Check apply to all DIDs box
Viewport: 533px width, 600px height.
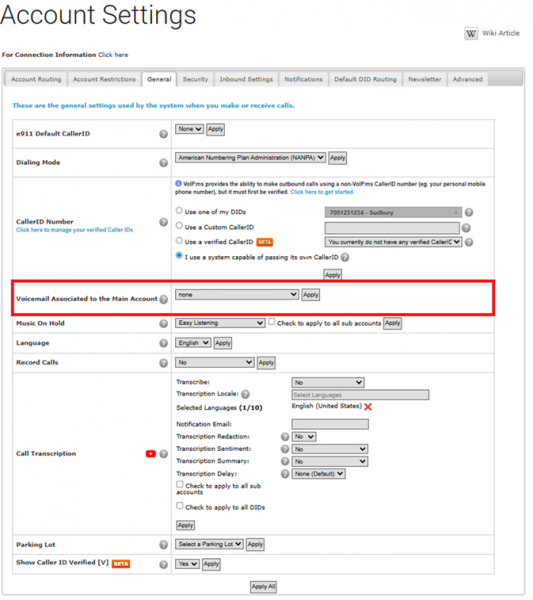179,506
